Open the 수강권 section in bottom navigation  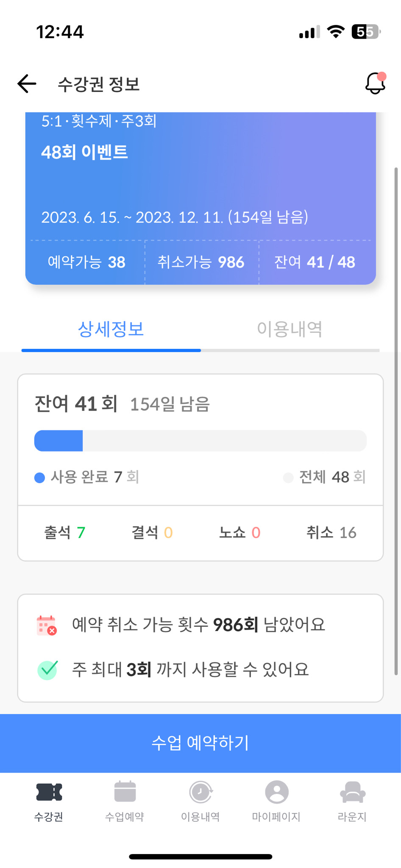coord(47,801)
